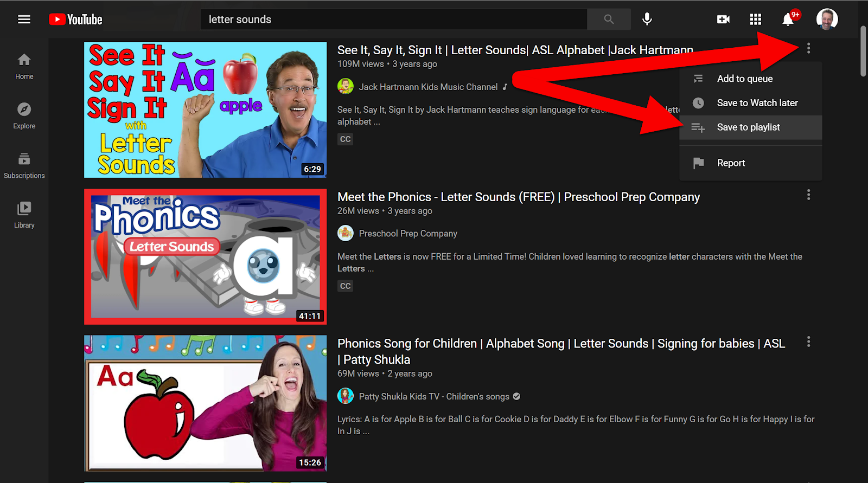Screen dimensions: 868x483
Task: Click the Lyrics: A is for Apple description
Action: pyautogui.click(x=576, y=425)
